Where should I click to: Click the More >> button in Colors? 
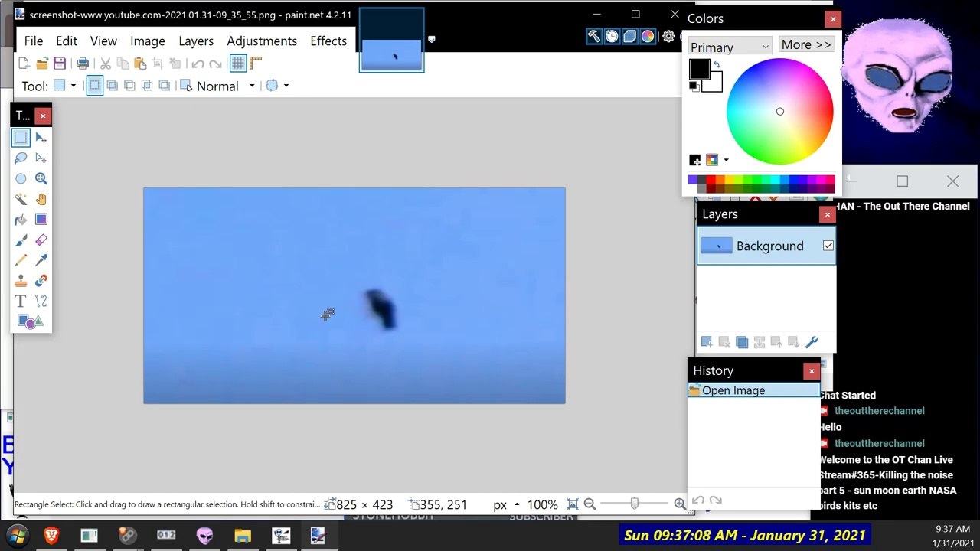(x=806, y=45)
